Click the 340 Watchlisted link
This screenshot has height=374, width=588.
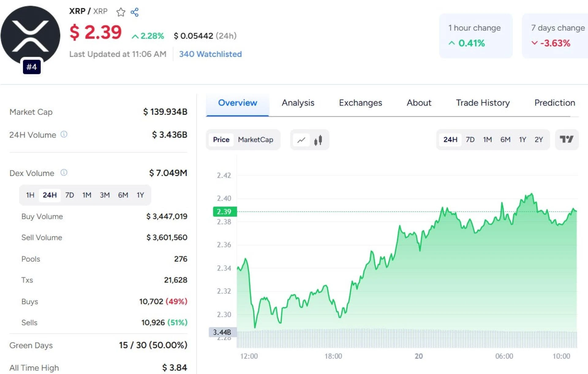click(x=210, y=54)
